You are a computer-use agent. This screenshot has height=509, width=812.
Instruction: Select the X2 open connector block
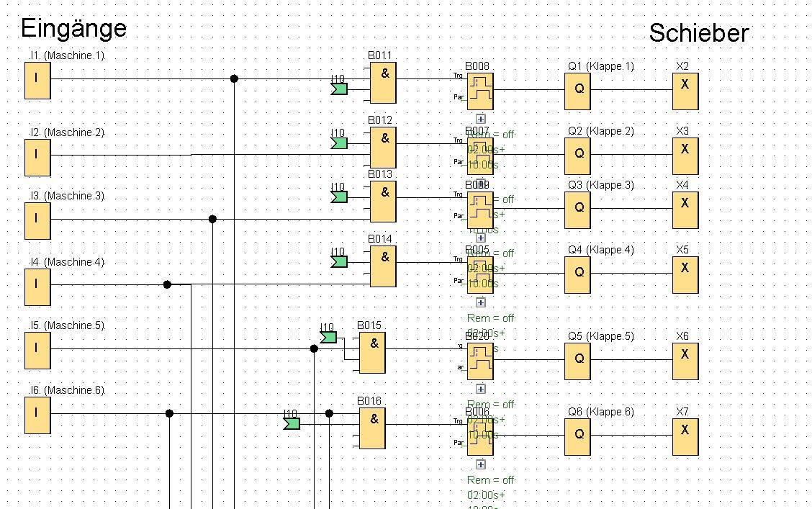685,91
